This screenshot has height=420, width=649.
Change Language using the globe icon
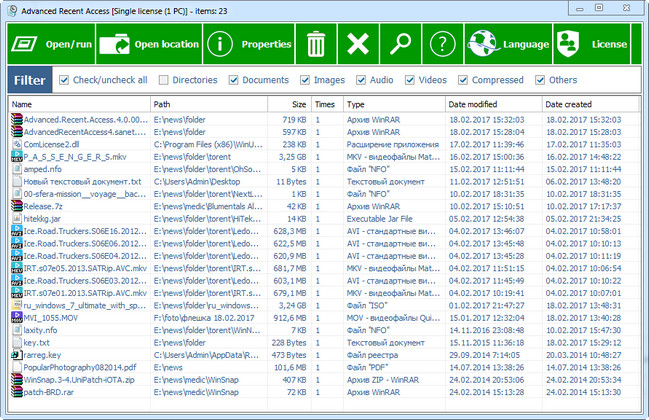(x=509, y=44)
